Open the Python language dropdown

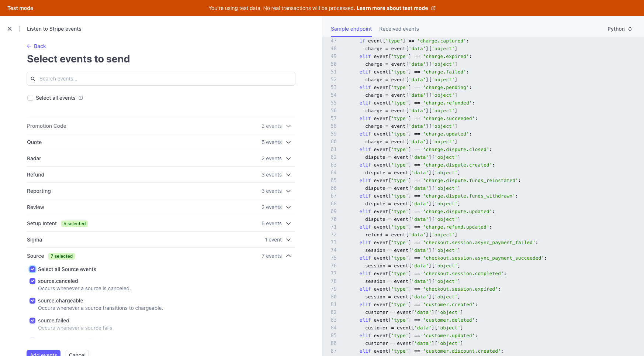pyautogui.click(x=620, y=29)
